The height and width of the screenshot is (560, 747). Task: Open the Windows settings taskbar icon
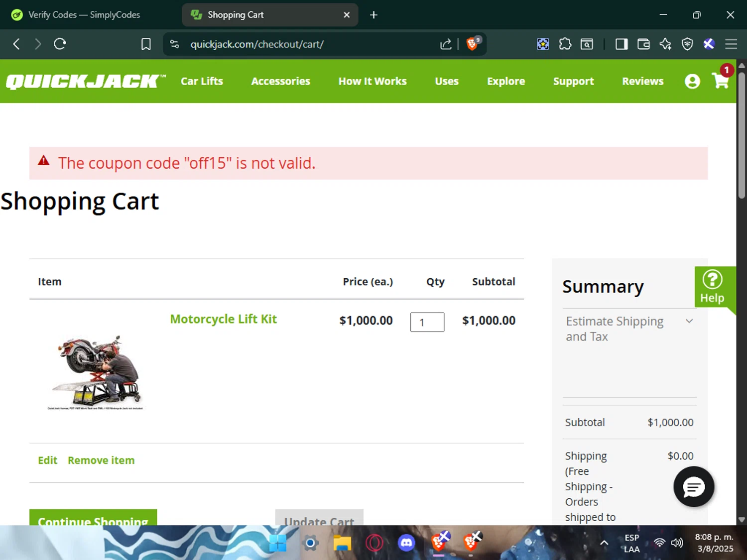click(x=310, y=543)
